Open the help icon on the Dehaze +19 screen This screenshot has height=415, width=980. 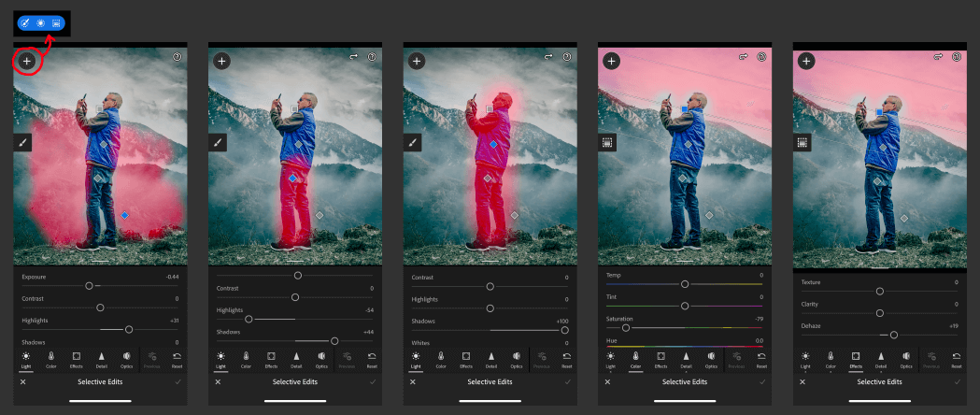[957, 56]
